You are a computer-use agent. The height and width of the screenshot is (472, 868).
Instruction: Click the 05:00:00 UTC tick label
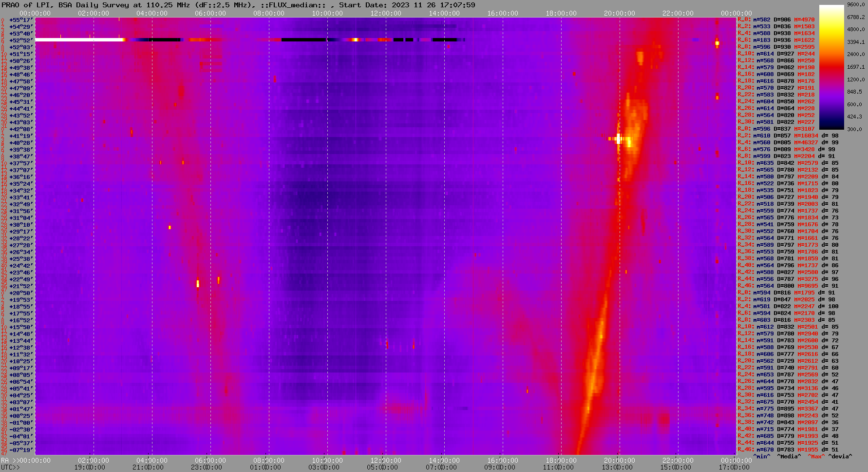382,467
